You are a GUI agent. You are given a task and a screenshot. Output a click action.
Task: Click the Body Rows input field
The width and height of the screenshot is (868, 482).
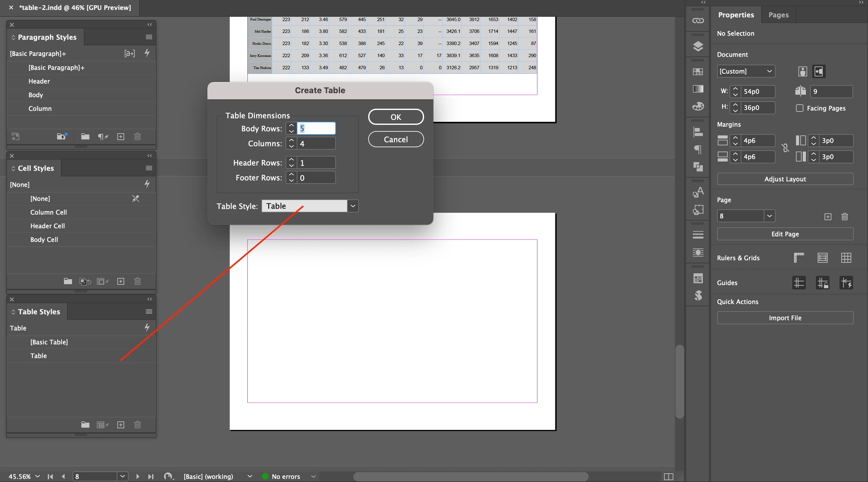(x=316, y=129)
